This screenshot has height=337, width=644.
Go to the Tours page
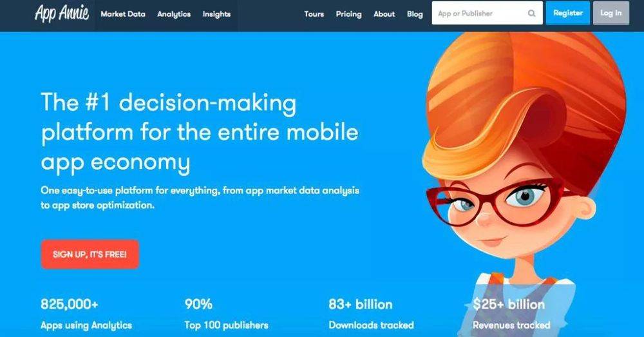pos(314,14)
